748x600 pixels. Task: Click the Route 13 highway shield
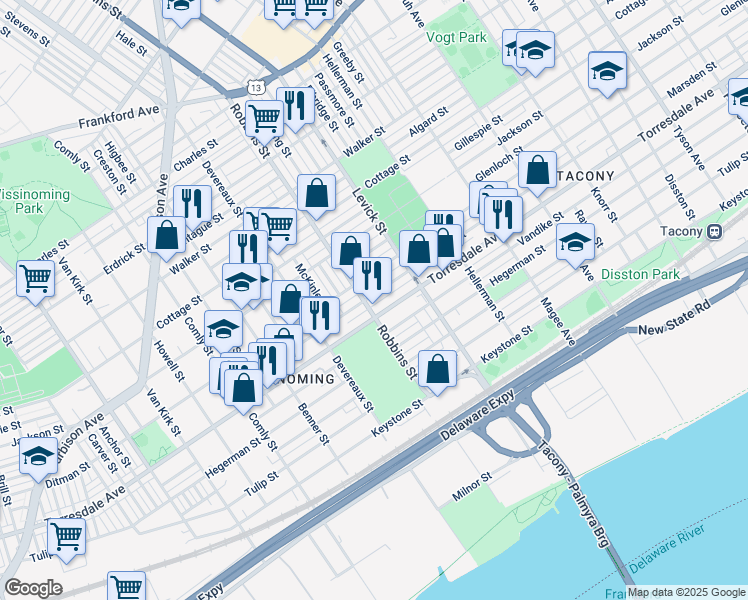(256, 88)
